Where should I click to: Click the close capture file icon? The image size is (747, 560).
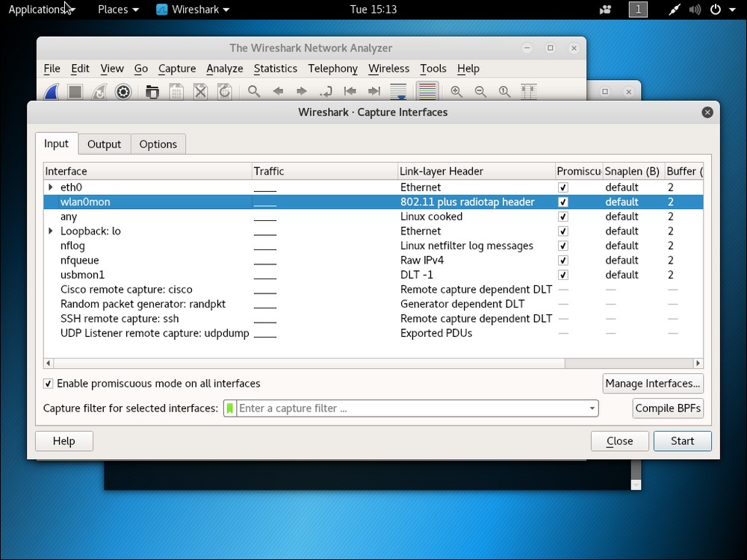pyautogui.click(x=200, y=91)
